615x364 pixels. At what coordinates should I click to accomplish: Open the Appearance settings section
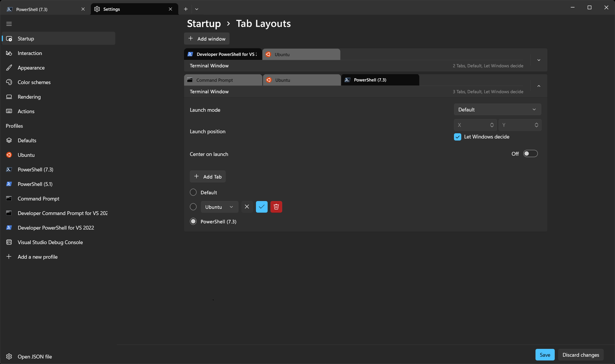point(31,68)
